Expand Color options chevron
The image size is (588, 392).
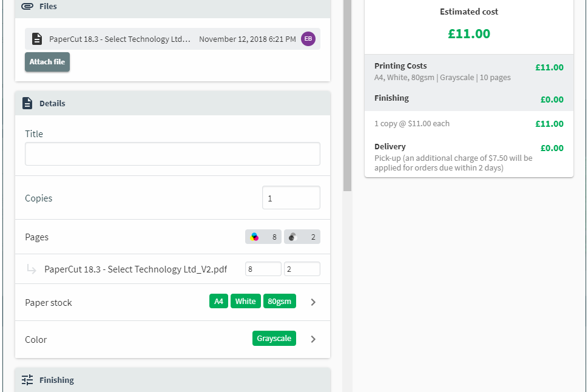(313, 339)
